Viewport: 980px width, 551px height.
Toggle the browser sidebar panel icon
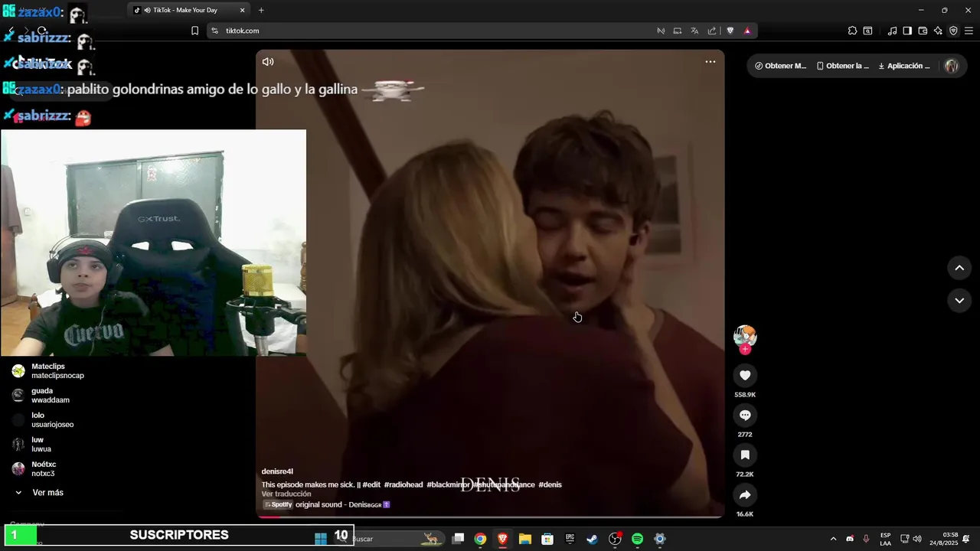tap(907, 31)
